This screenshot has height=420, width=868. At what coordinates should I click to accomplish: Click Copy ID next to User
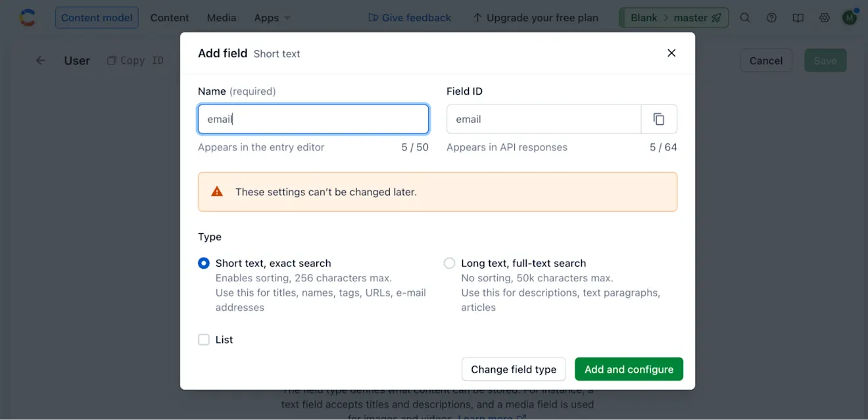[x=135, y=60]
